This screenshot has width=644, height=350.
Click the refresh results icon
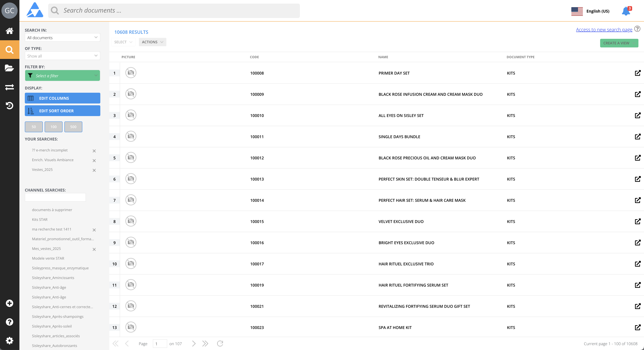pos(220,344)
